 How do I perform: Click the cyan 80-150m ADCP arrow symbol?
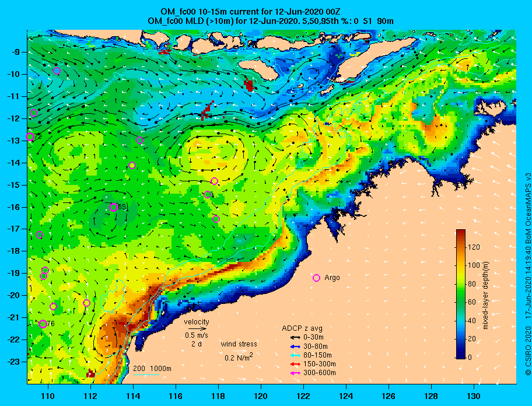[295, 355]
